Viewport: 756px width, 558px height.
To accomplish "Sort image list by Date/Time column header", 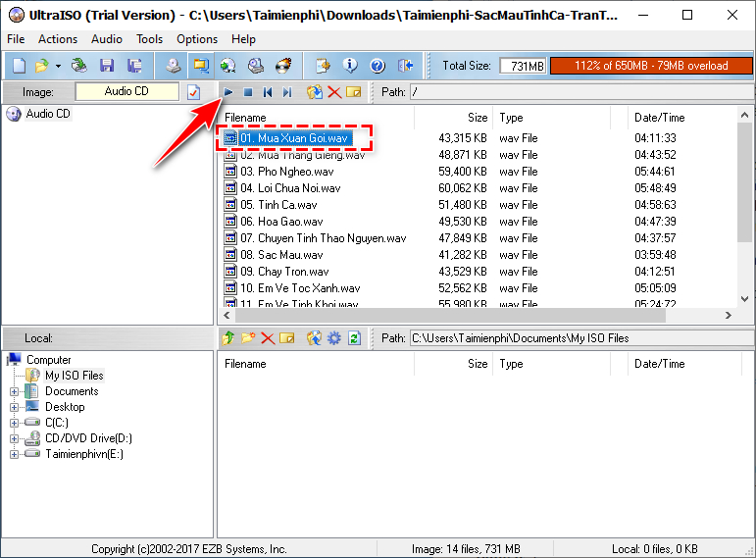I will (x=683, y=118).
